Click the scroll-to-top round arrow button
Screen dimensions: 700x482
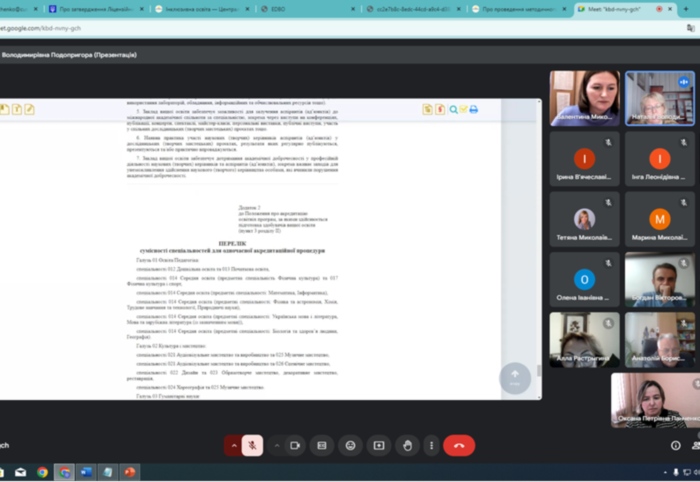(515, 377)
